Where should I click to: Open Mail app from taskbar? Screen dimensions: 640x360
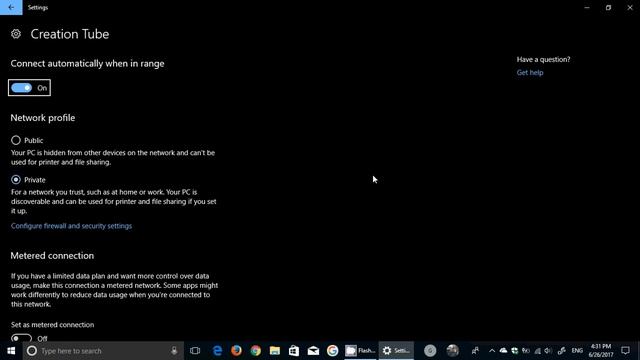pos(313,351)
